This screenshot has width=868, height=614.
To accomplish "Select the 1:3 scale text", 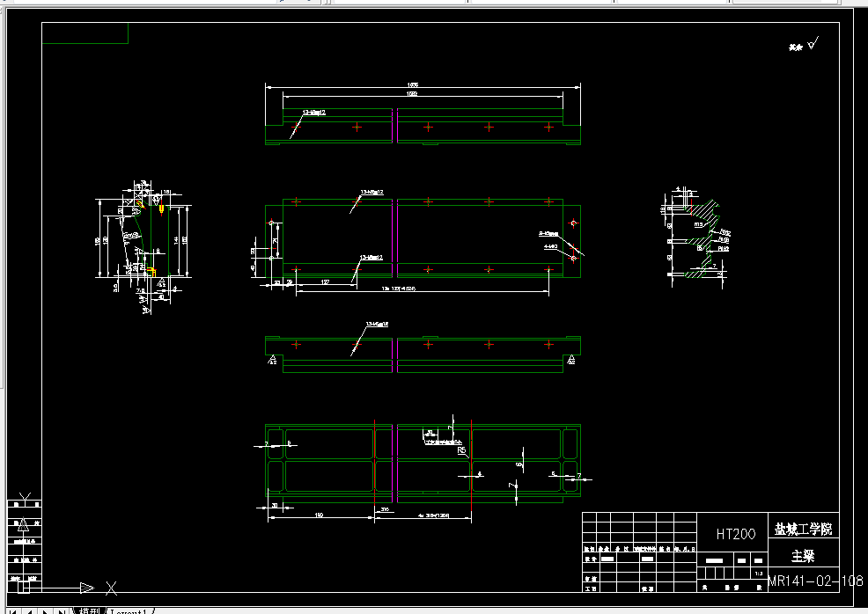I will [x=758, y=574].
